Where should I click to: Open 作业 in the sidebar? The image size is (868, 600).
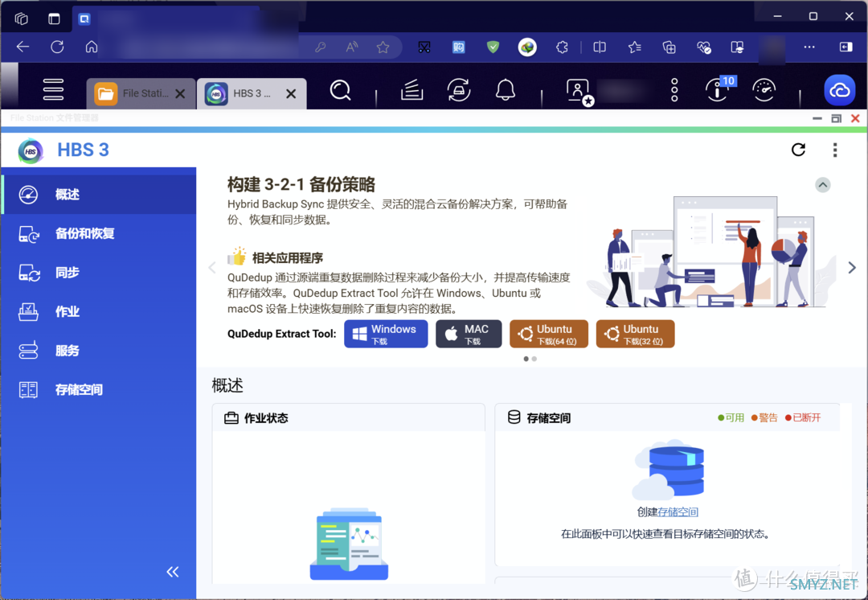click(x=99, y=311)
